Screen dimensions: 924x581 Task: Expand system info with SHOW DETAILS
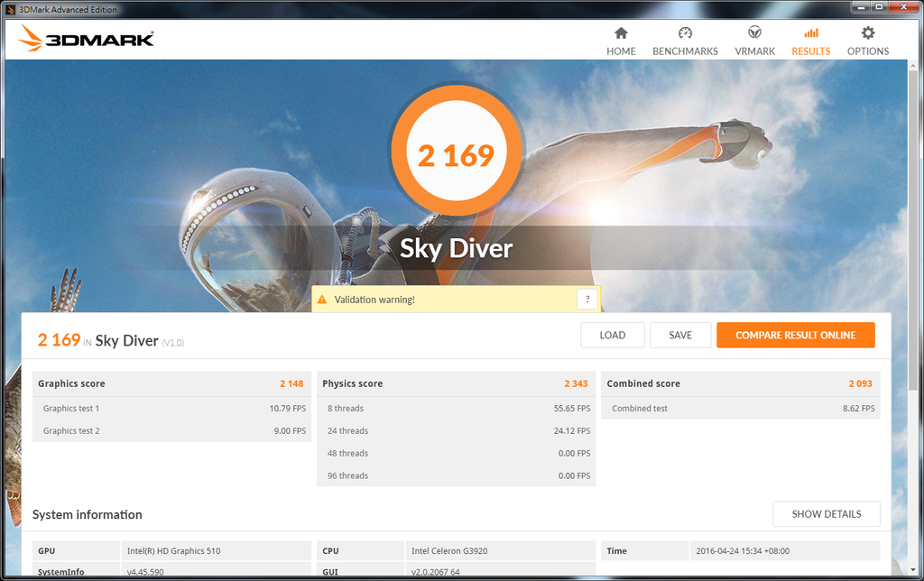(x=826, y=514)
